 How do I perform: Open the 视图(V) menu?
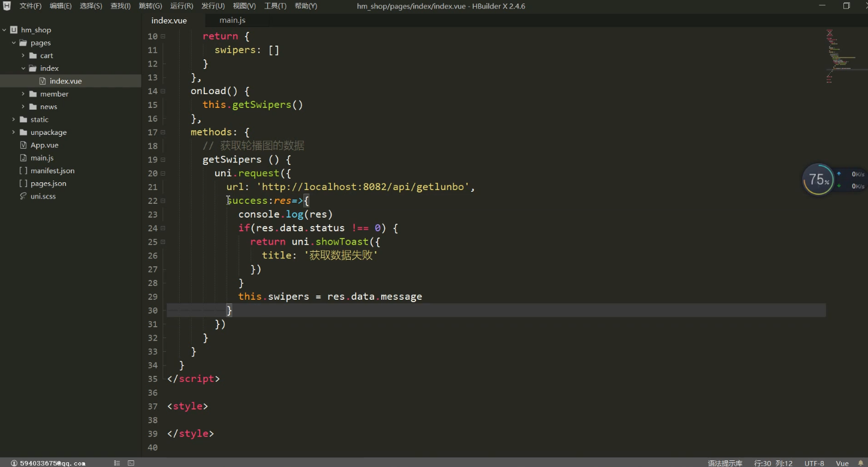click(x=244, y=6)
